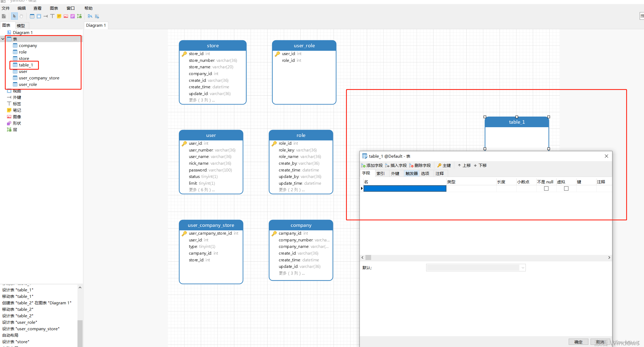The height and width of the screenshot is (347, 644).
Task: Collapse the 表 tree node
Action: [3, 39]
